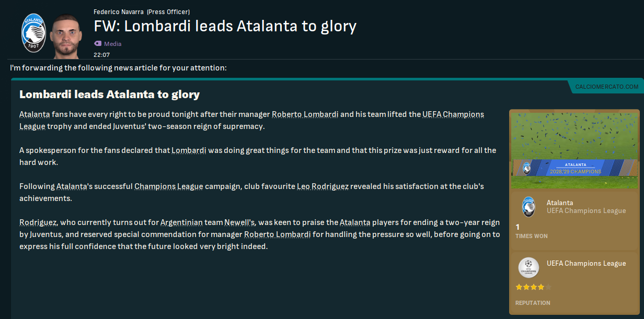644x319 pixels.
Task: Click the purple Media tag icon
Action: [x=98, y=44]
